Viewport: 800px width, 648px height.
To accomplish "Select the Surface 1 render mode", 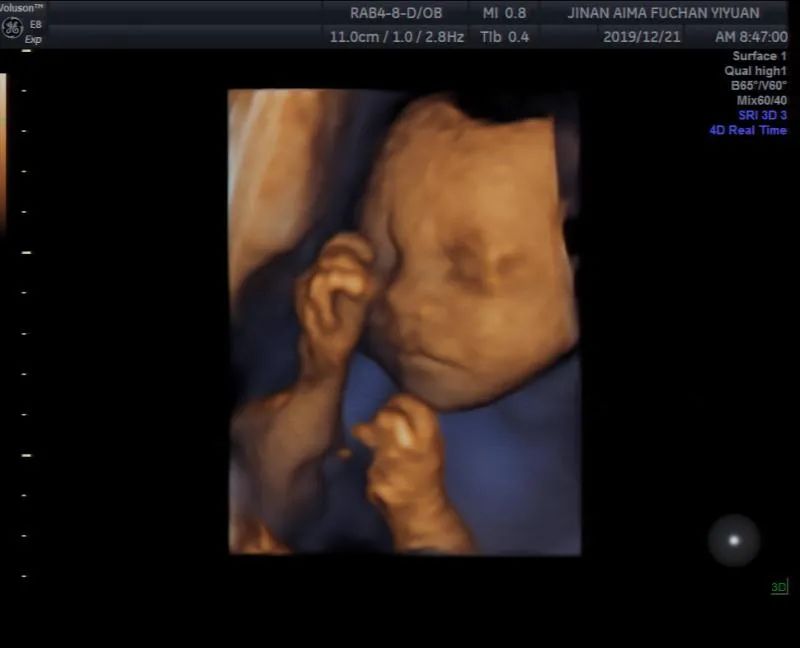I will (x=759, y=56).
